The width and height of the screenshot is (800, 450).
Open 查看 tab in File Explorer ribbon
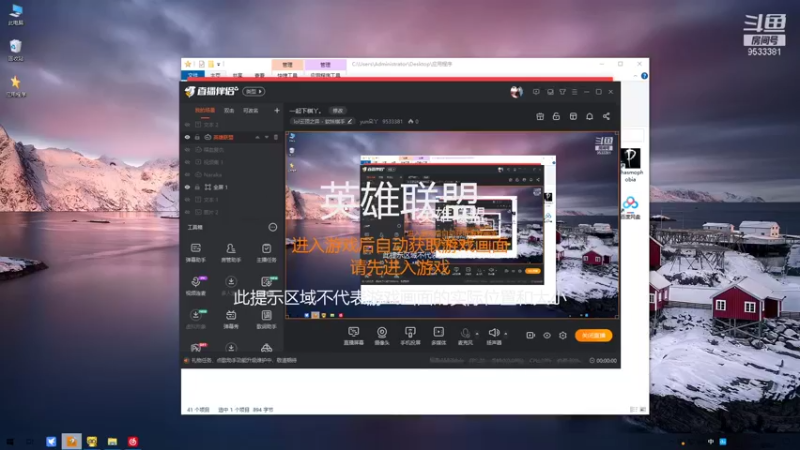(x=260, y=75)
